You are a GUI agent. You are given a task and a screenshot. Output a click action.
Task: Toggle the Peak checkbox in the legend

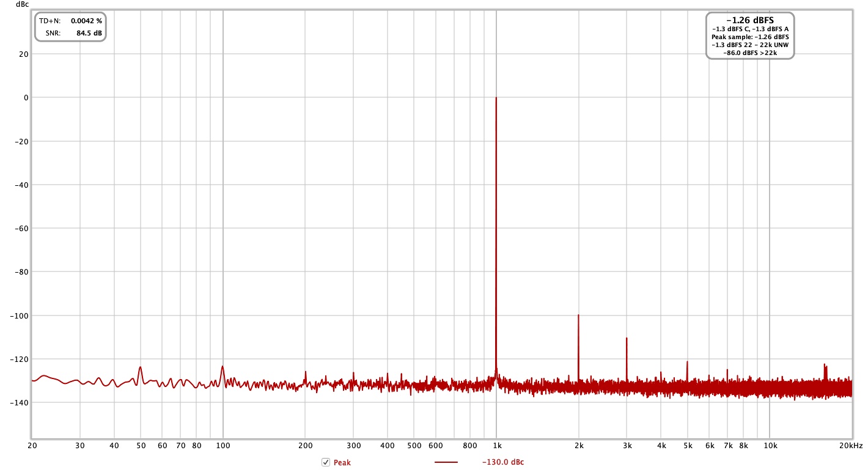pyautogui.click(x=326, y=462)
